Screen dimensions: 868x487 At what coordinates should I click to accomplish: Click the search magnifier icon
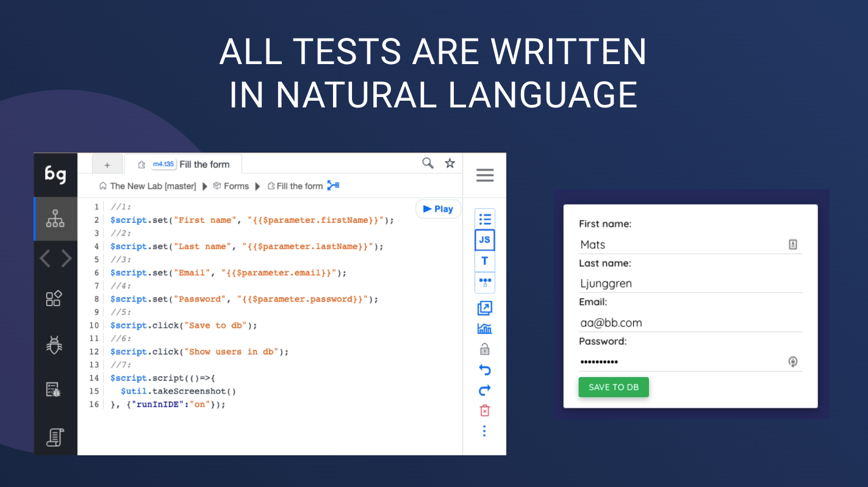(x=428, y=163)
